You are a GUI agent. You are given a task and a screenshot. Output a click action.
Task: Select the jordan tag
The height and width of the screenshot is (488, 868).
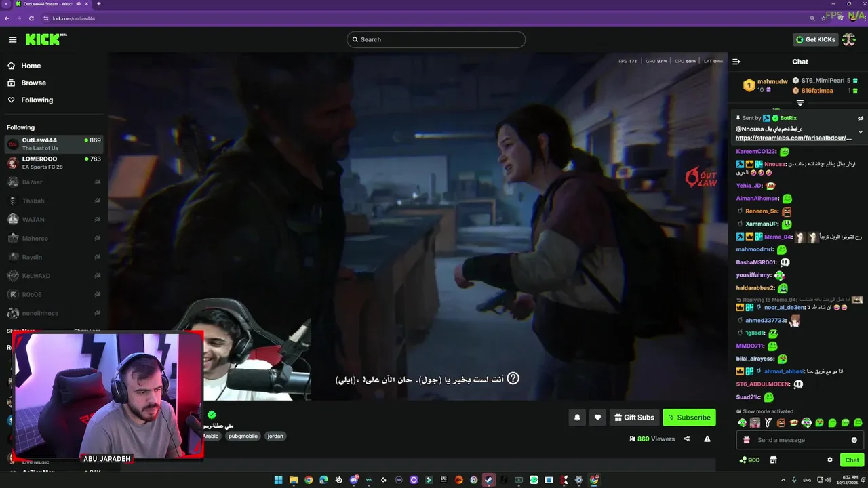[275, 436]
